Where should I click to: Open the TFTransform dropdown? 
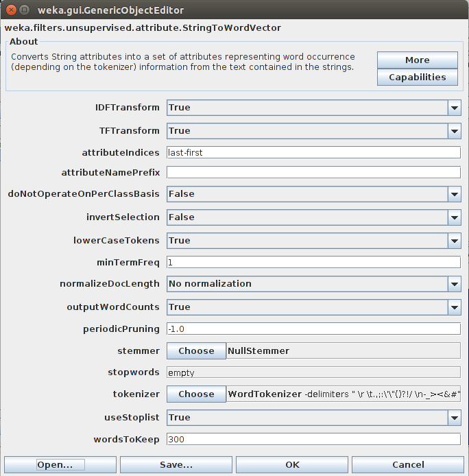314,131
